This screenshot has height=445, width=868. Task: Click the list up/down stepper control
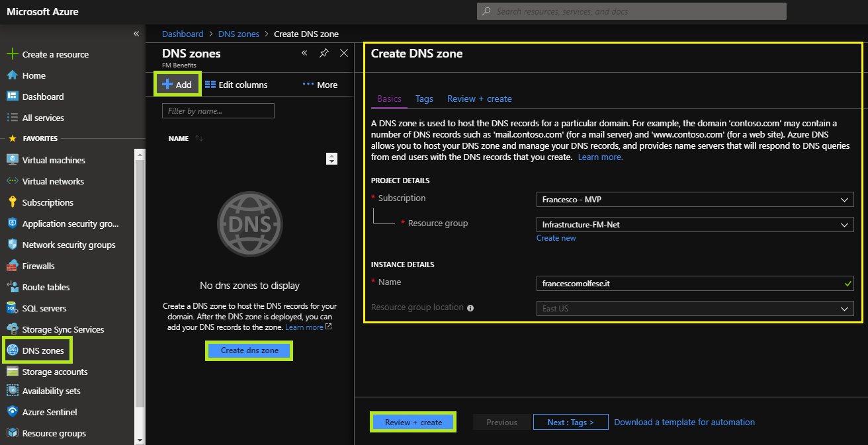tap(332, 159)
